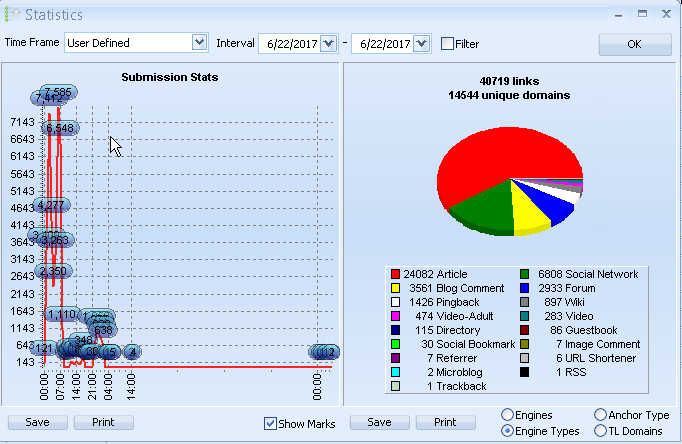Screen dimensions: 682x444
Task: Select the Anchor Type radio option
Action: [x=600, y=414]
